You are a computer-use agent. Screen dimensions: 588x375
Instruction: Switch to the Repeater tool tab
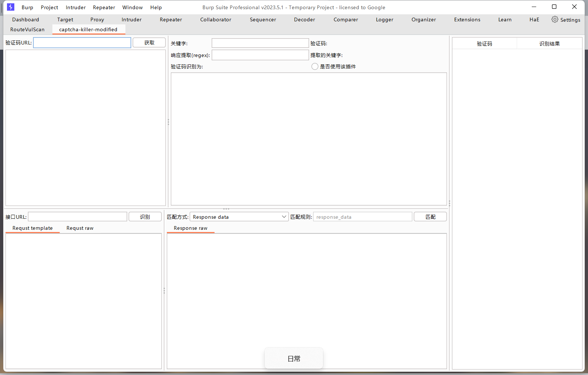tap(171, 19)
